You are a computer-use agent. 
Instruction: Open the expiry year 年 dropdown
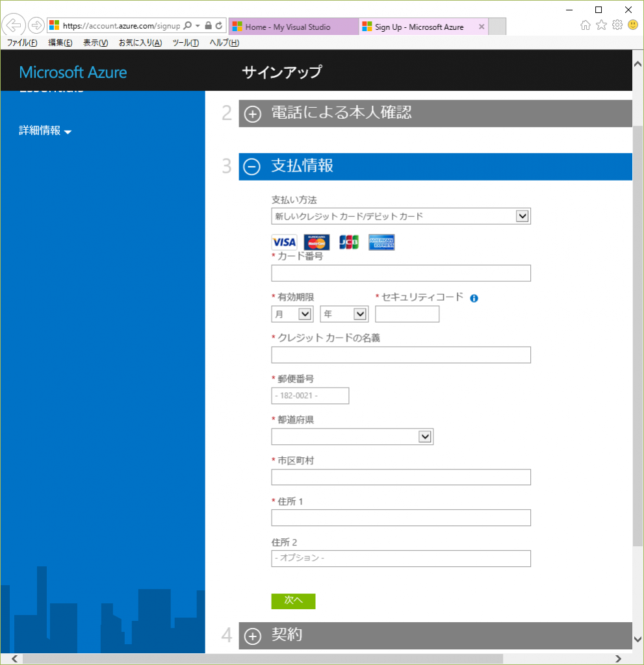(x=344, y=314)
